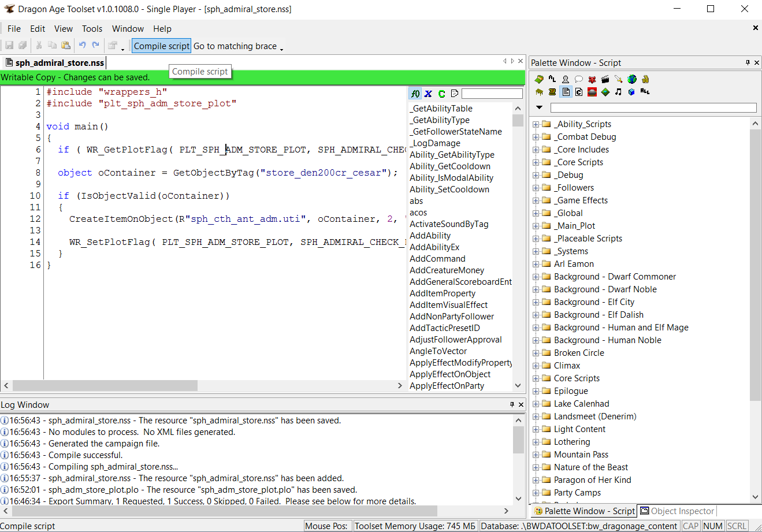This screenshot has width=762, height=532.
Task: Select the 'AL' lettered palette icon
Action: (x=552, y=79)
